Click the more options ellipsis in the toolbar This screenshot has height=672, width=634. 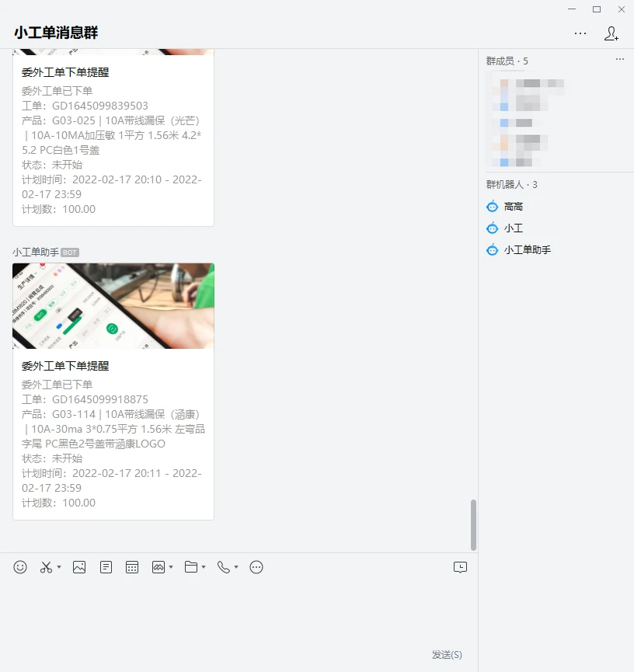(256, 567)
